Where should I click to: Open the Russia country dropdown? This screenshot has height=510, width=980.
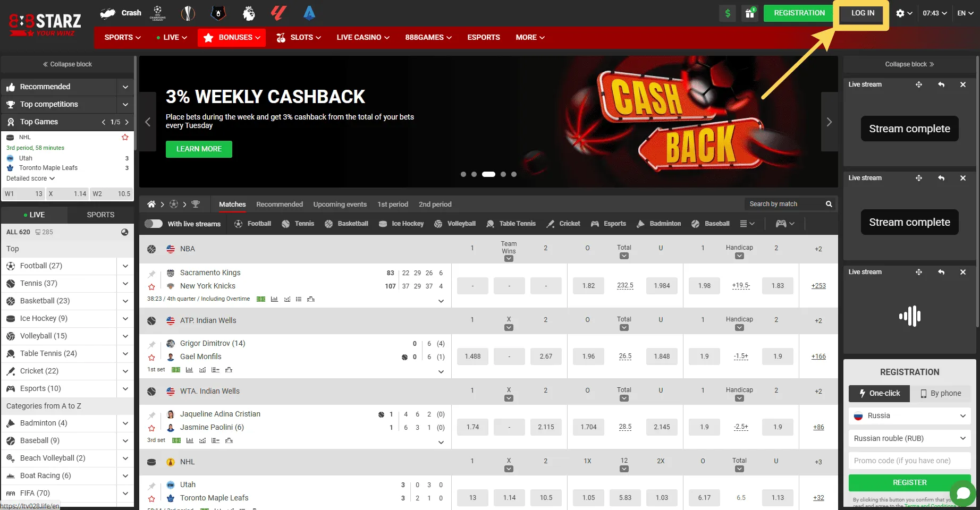910,416
